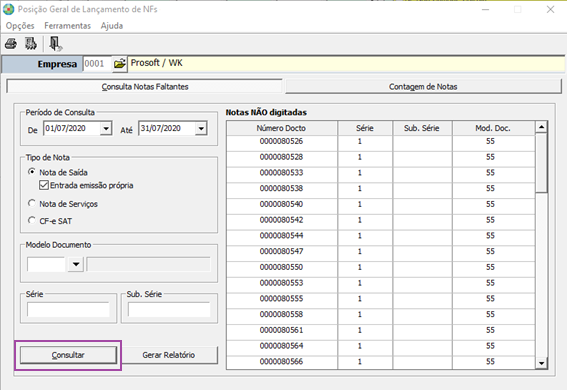This screenshot has height=390, width=567.
Task: Minimize the Posição Geral de Lançamento window
Action: coord(485,9)
